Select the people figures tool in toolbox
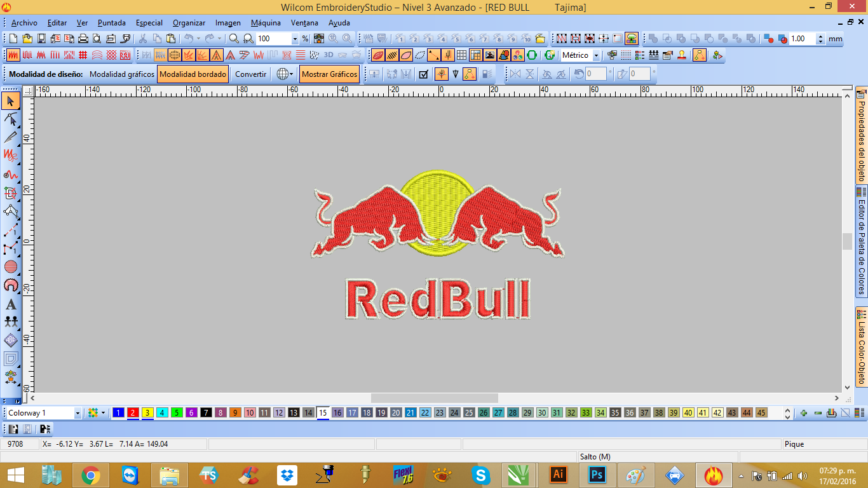868x488 pixels. 11,322
